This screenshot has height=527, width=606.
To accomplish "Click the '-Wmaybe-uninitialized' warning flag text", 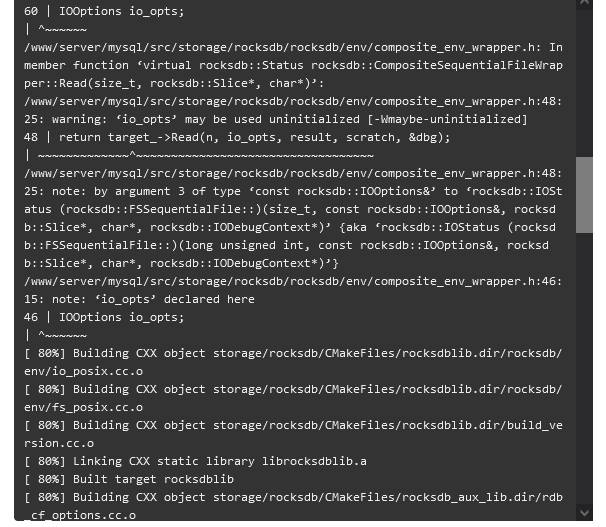I will click(448, 119).
